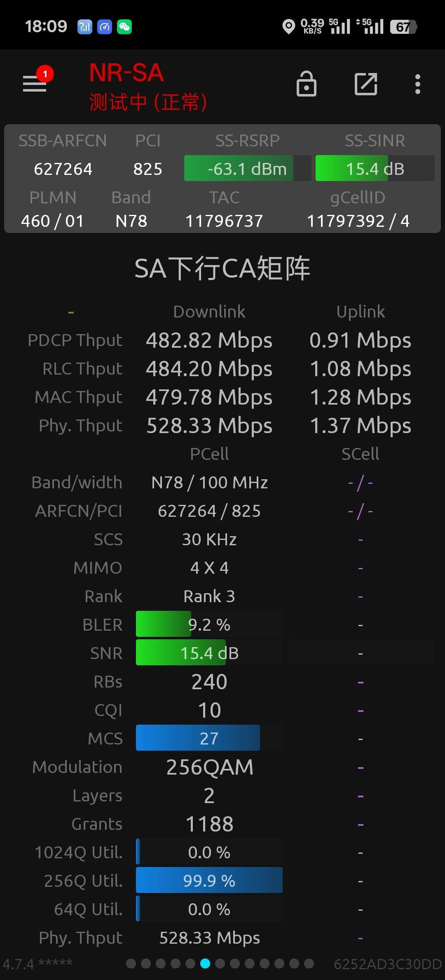Viewport: 445px width, 980px height.
Task: Tap the lock icon in header
Action: (307, 84)
